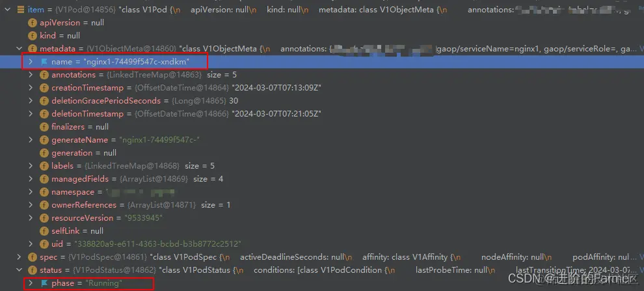This screenshot has width=644, height=291.
Task: Select the apiVersion = null row
Action: tap(322, 23)
